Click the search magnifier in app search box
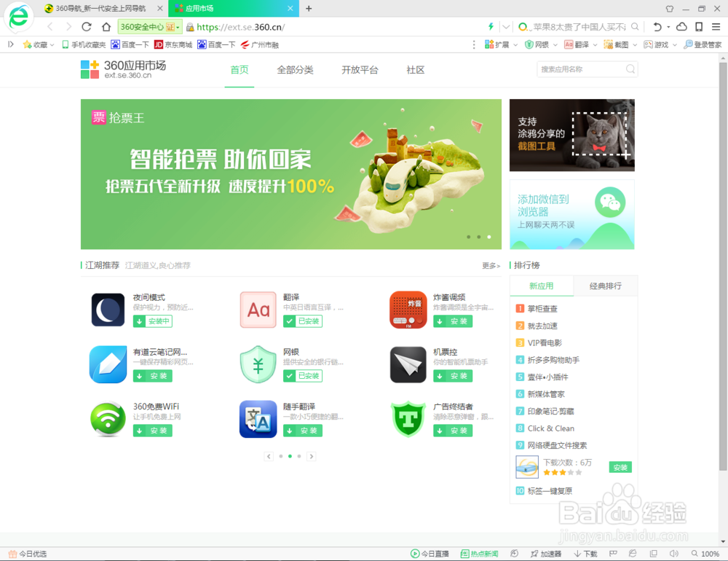Image resolution: width=728 pixels, height=561 pixels. (630, 69)
